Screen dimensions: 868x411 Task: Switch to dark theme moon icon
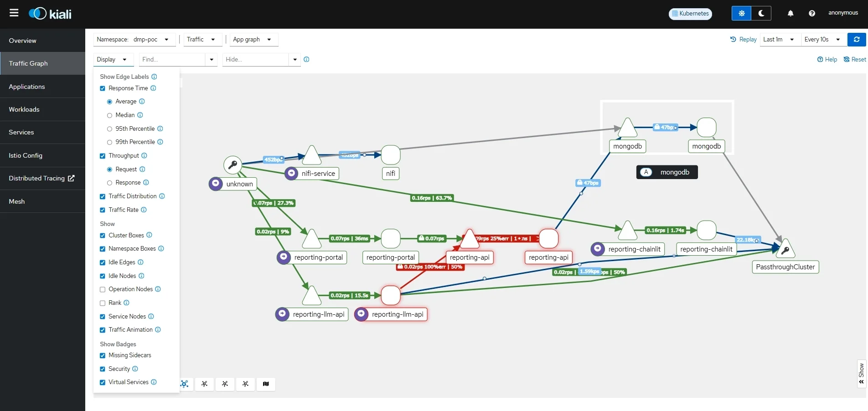(x=761, y=13)
